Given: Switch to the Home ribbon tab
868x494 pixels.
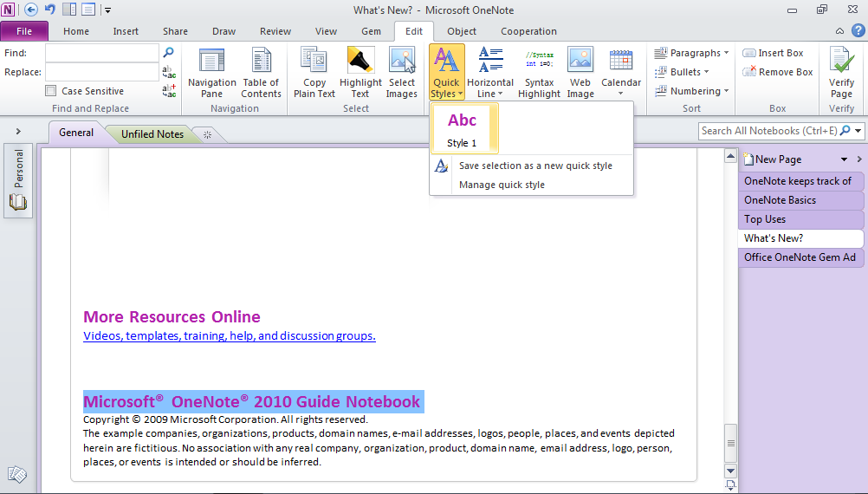Looking at the screenshot, I should point(76,31).
